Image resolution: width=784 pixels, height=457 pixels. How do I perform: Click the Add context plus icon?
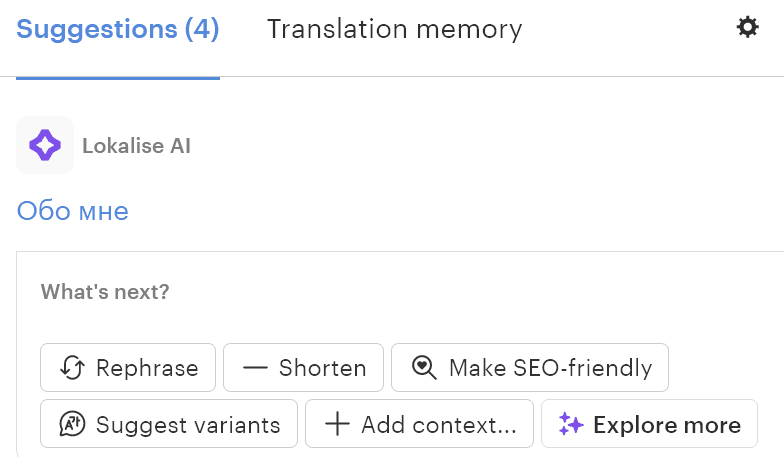pos(338,425)
